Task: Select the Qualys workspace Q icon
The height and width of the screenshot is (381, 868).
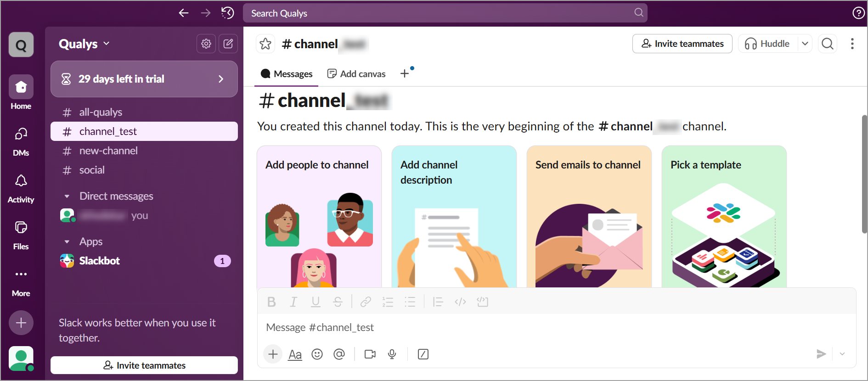Action: (21, 45)
